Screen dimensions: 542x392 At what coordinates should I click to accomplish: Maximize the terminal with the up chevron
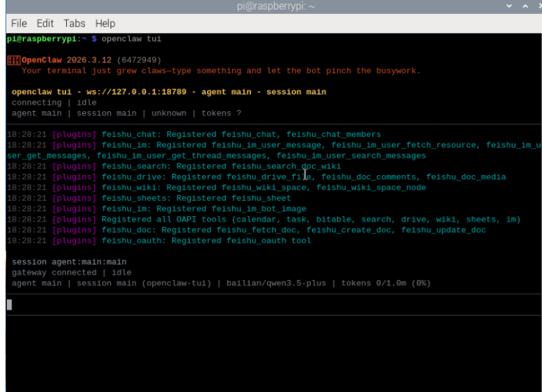click(x=525, y=6)
